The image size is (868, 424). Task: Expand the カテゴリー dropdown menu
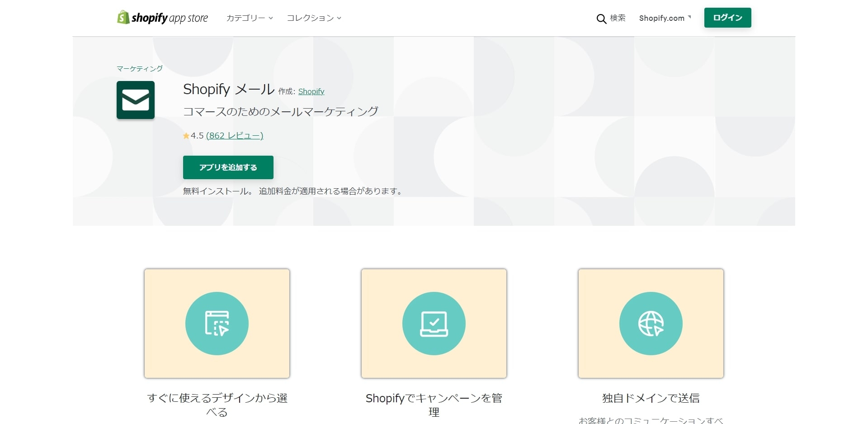[250, 18]
